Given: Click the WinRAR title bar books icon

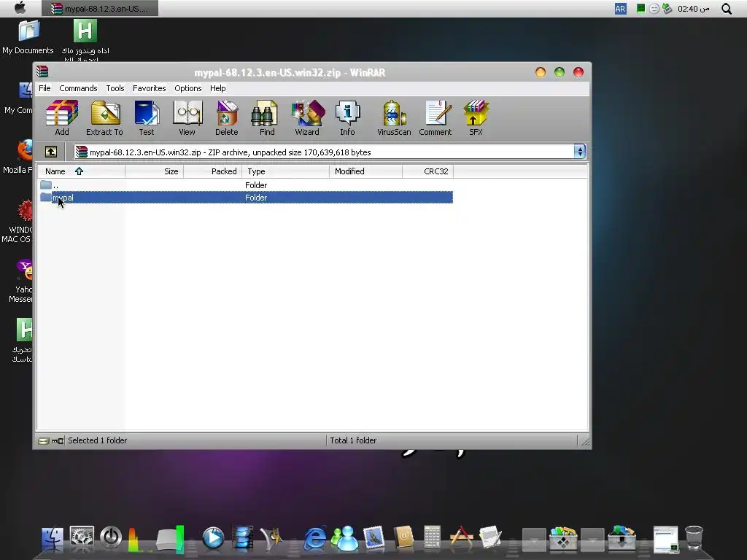Looking at the screenshot, I should [x=42, y=72].
